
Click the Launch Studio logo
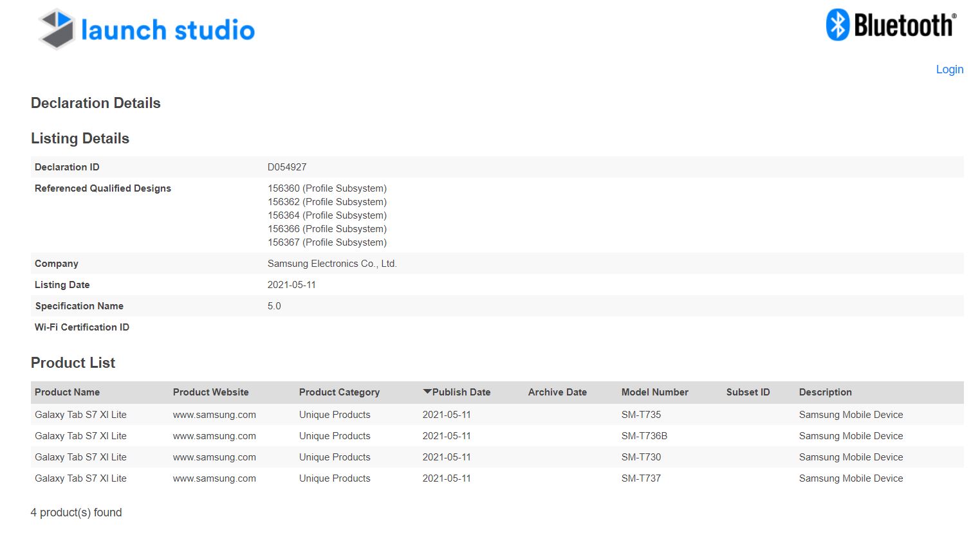click(x=147, y=29)
